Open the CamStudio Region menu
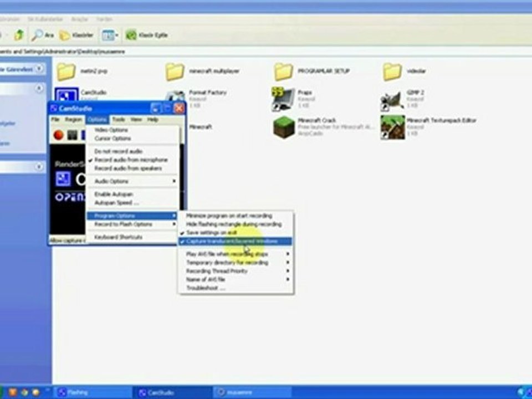 pyautogui.click(x=73, y=120)
